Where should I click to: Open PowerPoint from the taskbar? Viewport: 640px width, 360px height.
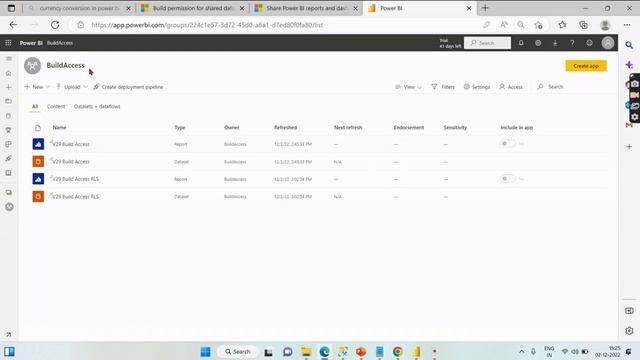tap(361, 352)
